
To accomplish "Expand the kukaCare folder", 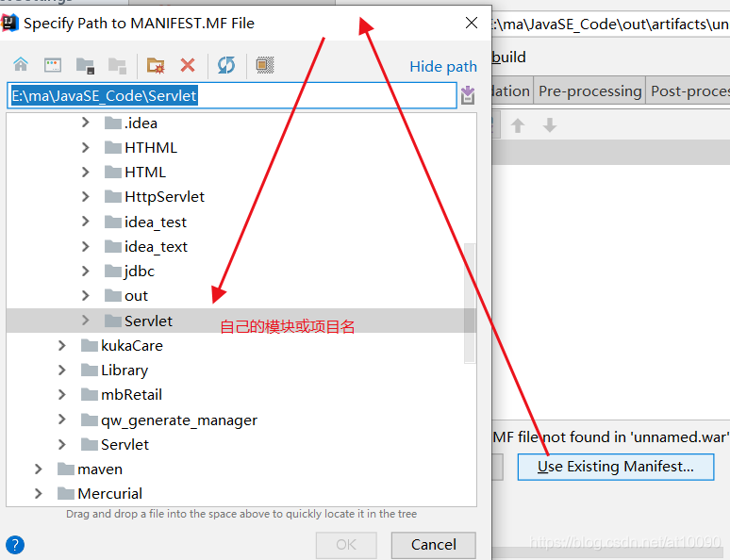I will [x=61, y=345].
